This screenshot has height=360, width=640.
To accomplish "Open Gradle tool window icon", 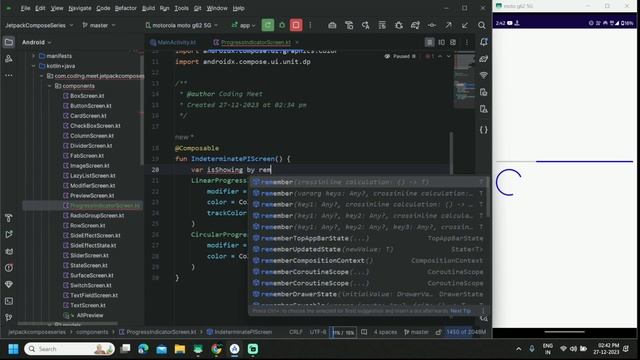I will (484, 59).
